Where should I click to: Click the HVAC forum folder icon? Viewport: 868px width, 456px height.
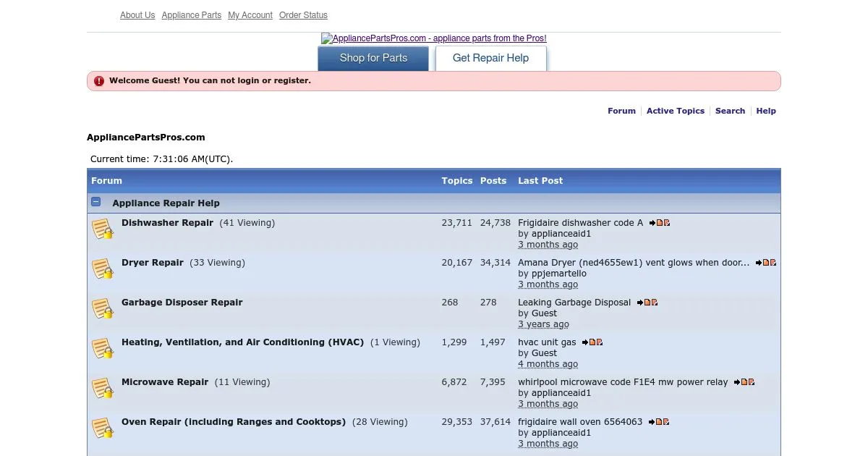point(103,348)
